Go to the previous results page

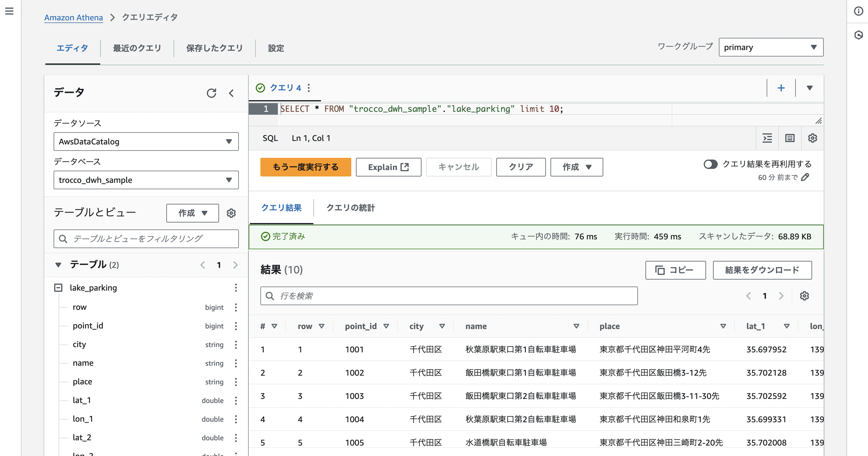748,296
